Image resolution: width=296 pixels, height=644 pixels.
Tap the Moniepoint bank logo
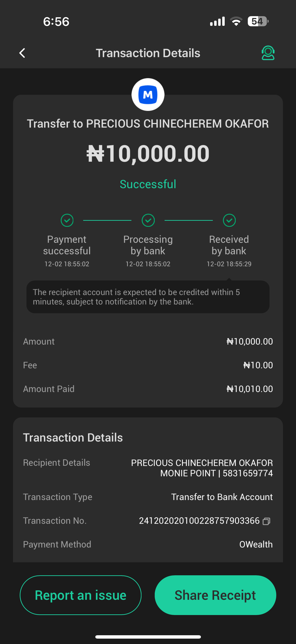(148, 95)
